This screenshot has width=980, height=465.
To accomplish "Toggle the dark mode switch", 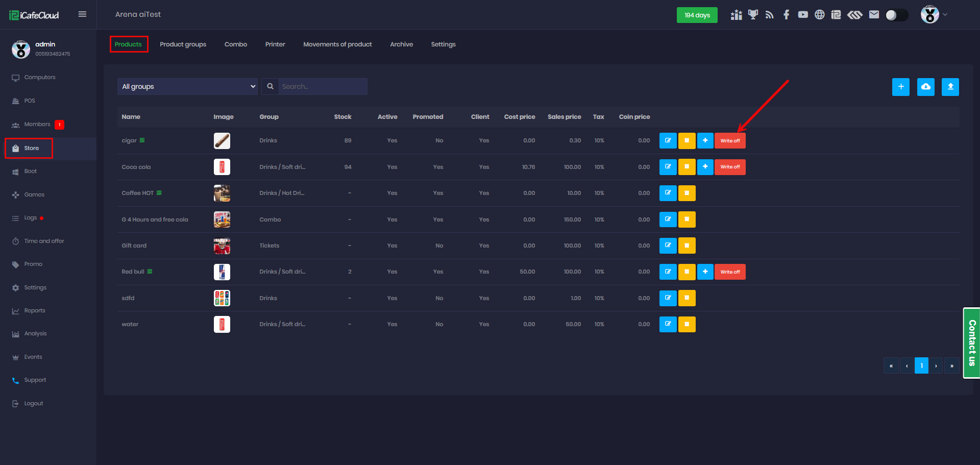I will pyautogui.click(x=896, y=15).
